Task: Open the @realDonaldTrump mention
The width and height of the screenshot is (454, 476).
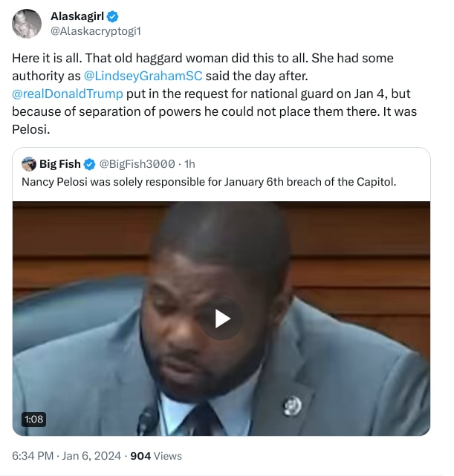Action: pyautogui.click(x=68, y=94)
